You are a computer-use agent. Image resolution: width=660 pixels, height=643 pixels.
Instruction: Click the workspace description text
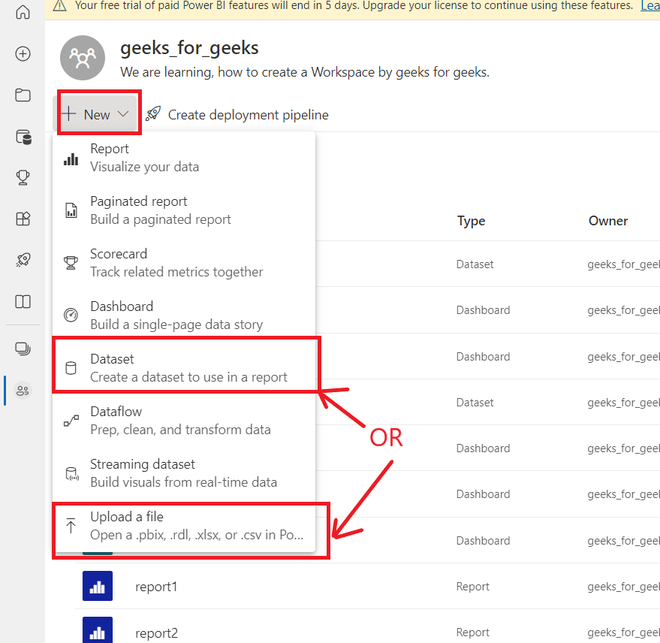(305, 72)
